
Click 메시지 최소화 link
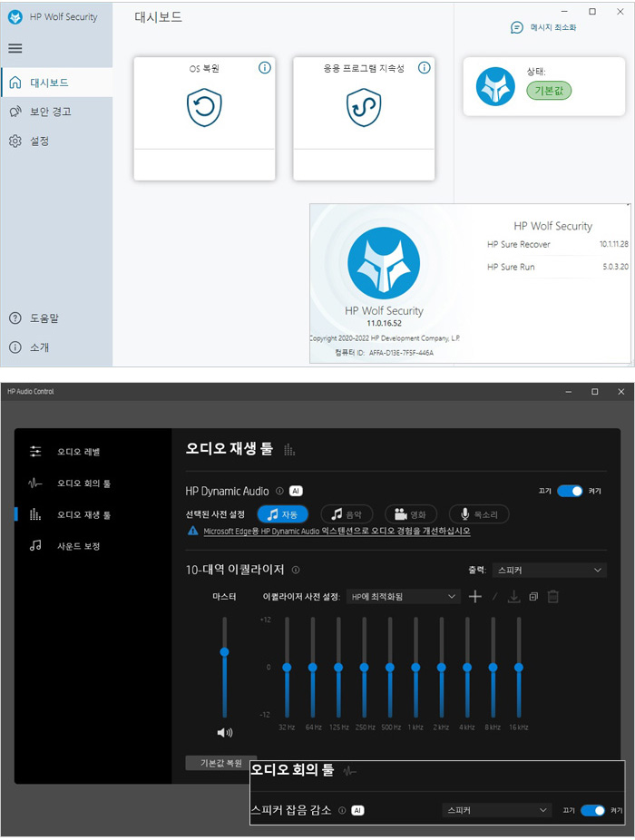553,27
